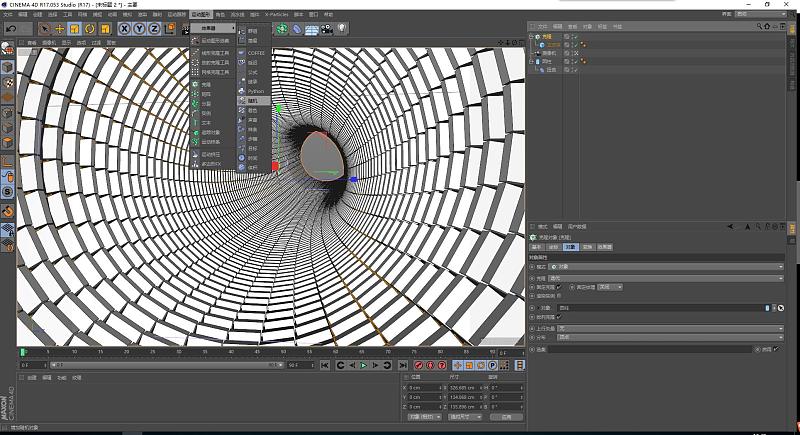Switch to the Object tab in Attributes panel

(x=569, y=246)
